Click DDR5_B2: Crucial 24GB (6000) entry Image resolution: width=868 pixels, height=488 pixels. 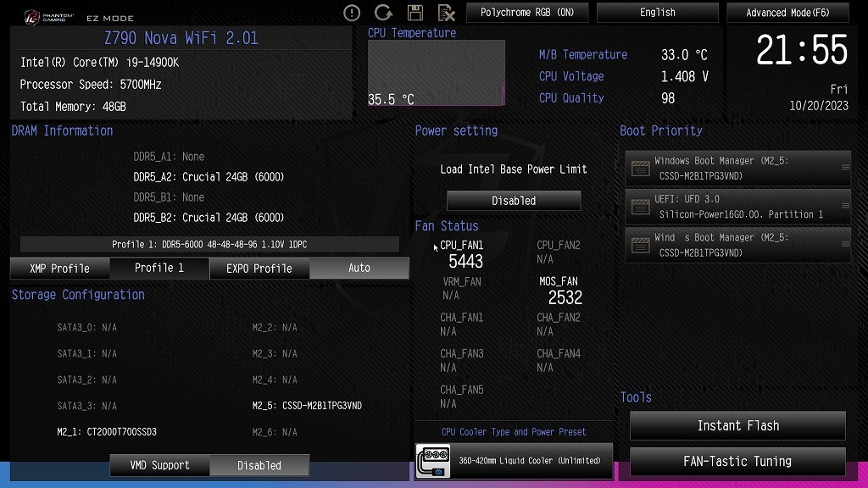pos(209,218)
